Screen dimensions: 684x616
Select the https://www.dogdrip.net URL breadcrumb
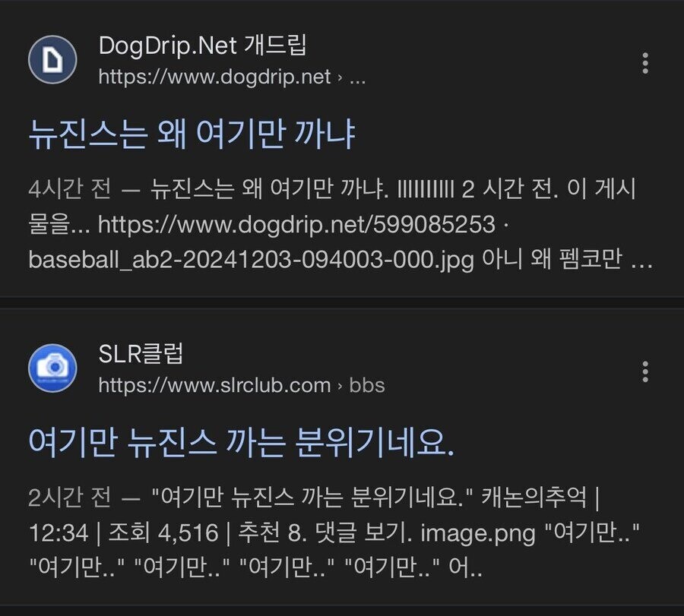click(214, 77)
